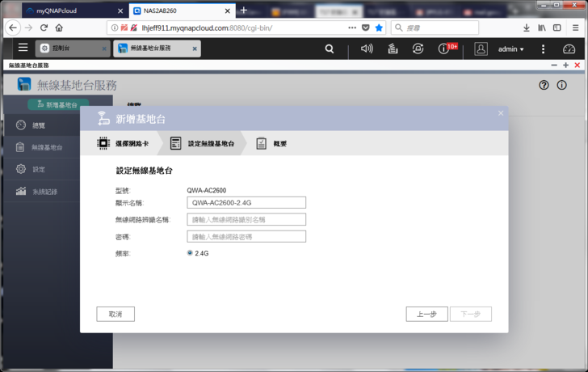Open 無線基地台 in the sidebar
The width and height of the screenshot is (588, 372).
(x=41, y=147)
